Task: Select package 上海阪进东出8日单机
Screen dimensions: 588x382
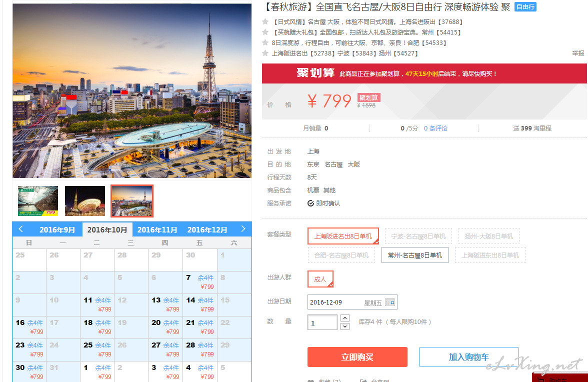Action: tap(490, 255)
